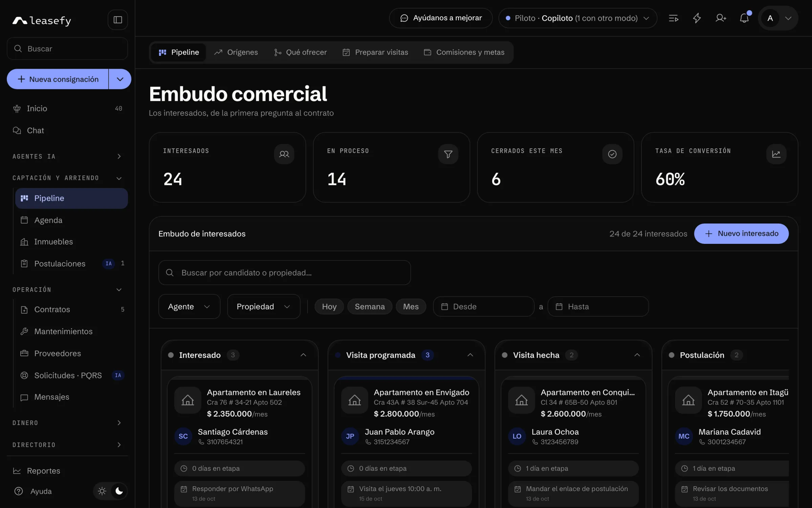The height and width of the screenshot is (508, 812).
Task: Open the Comisiones y metas tab
Action: 464,52
